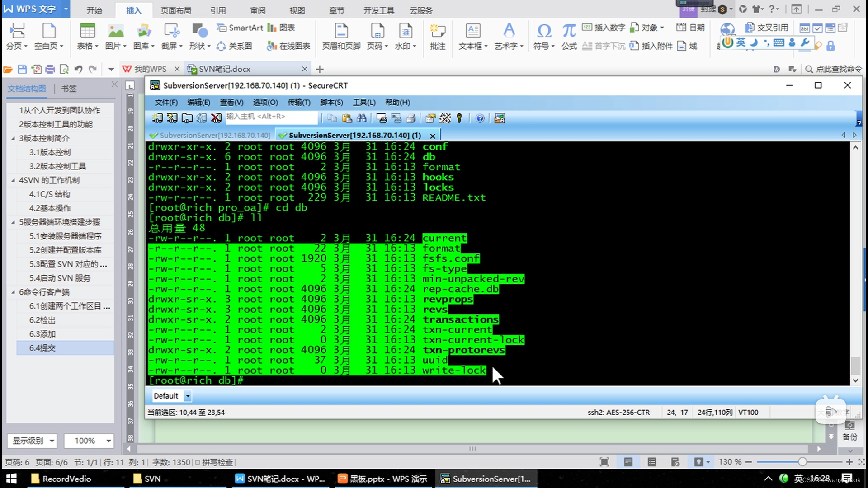868x488 pixels.
Task: Open the 显示级别 dropdown
Action: 52,441
